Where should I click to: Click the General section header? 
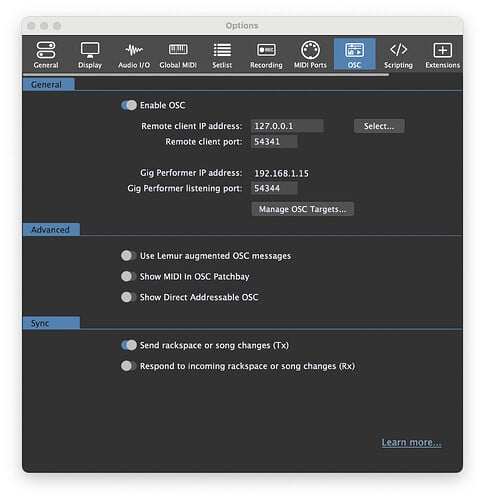click(49, 85)
